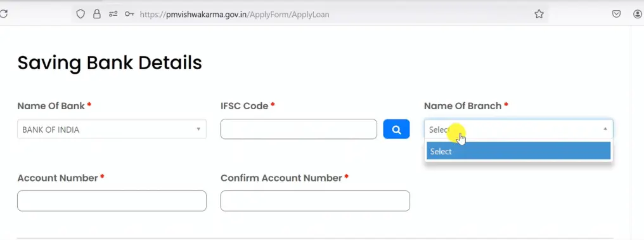This screenshot has width=644, height=240.
Task: Click the saved password key icon
Action: 129,14
